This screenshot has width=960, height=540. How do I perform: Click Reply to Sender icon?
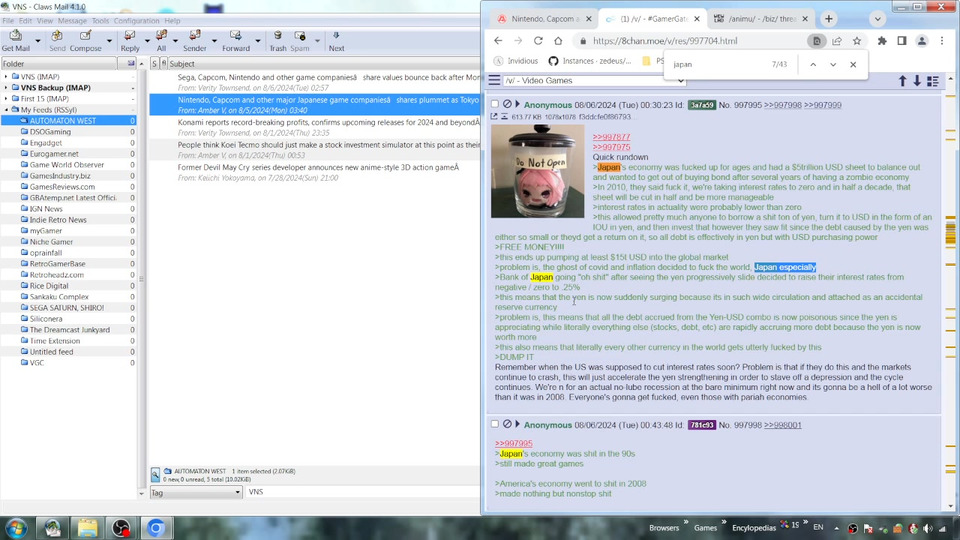coord(195,40)
